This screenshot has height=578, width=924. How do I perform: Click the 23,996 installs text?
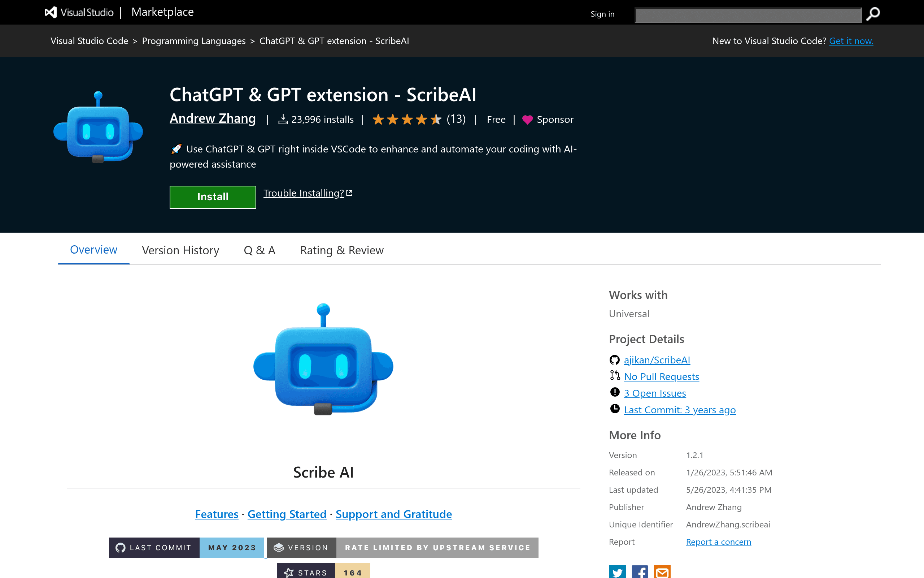(322, 120)
